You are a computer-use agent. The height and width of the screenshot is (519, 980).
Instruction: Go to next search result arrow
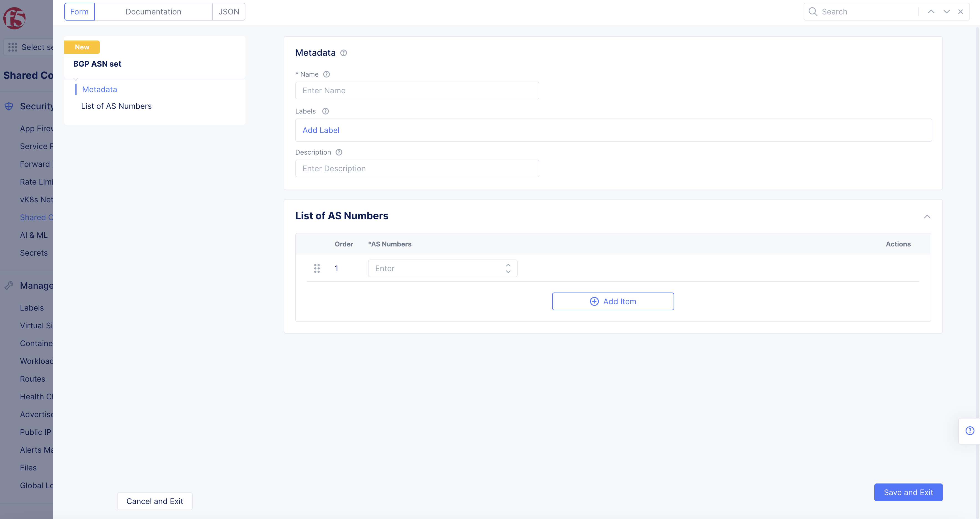pos(946,12)
